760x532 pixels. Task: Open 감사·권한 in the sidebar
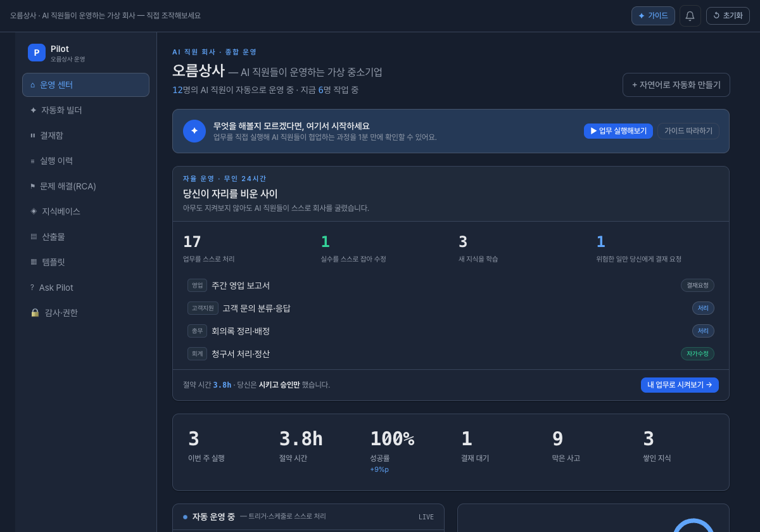tap(85, 313)
